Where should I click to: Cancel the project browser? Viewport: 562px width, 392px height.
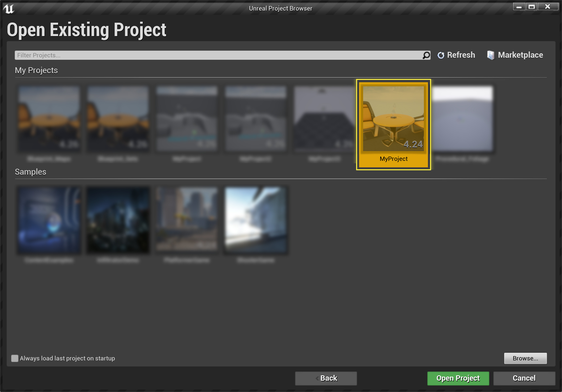pos(524,378)
